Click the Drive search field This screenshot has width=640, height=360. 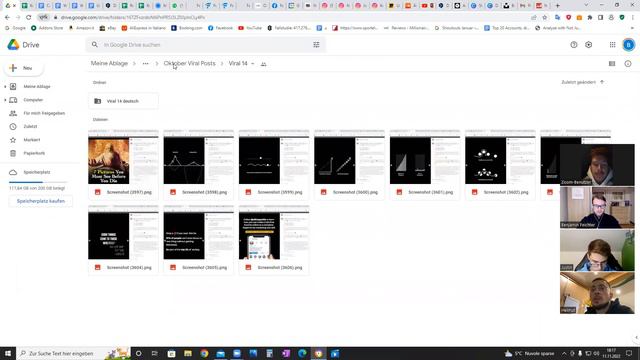[206, 45]
